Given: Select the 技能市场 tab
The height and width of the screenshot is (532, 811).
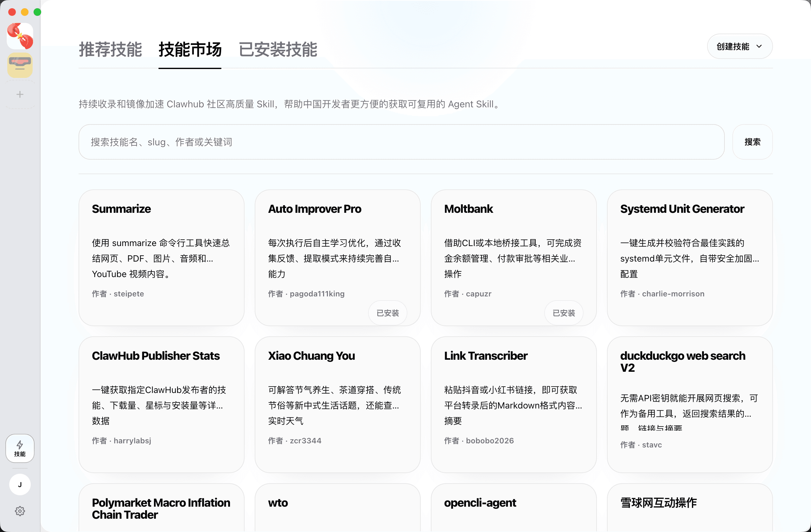Looking at the screenshot, I should pos(190,50).
